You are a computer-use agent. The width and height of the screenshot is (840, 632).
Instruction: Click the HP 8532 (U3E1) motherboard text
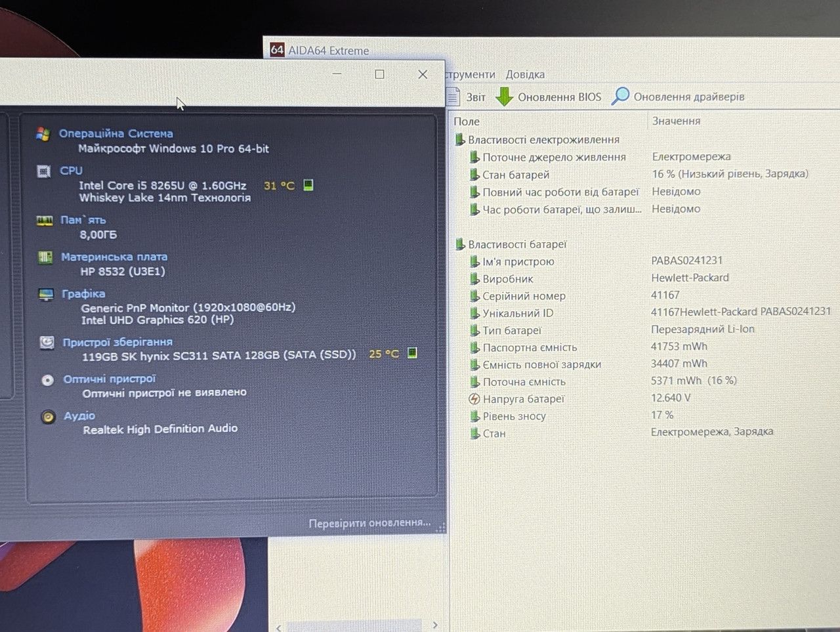point(123,271)
